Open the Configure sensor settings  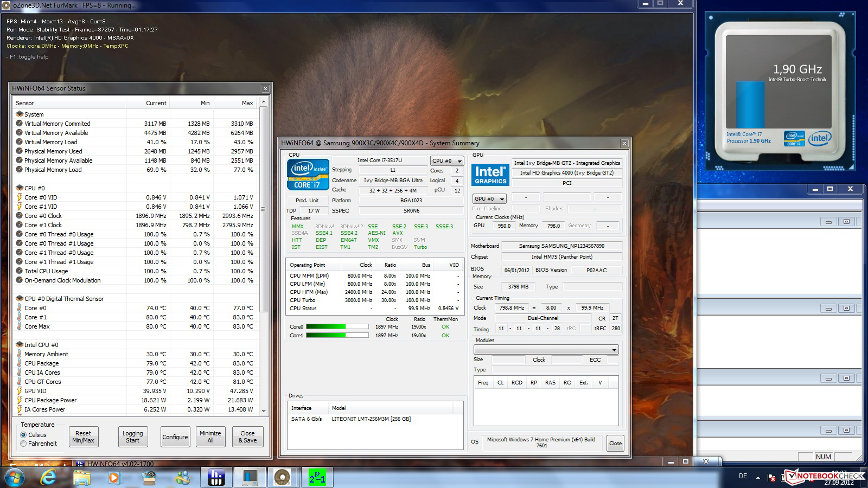[x=175, y=436]
